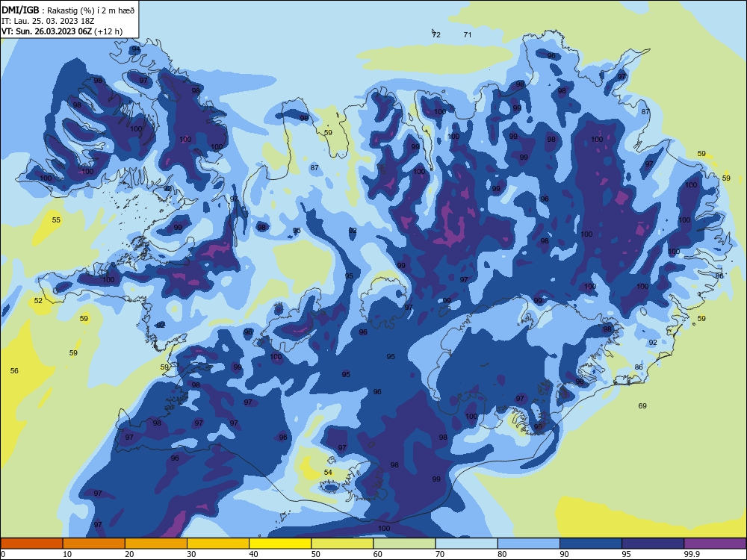Click the 0–10% dark orange legend swatch
This screenshot has height=560, width=747.
tap(31, 544)
